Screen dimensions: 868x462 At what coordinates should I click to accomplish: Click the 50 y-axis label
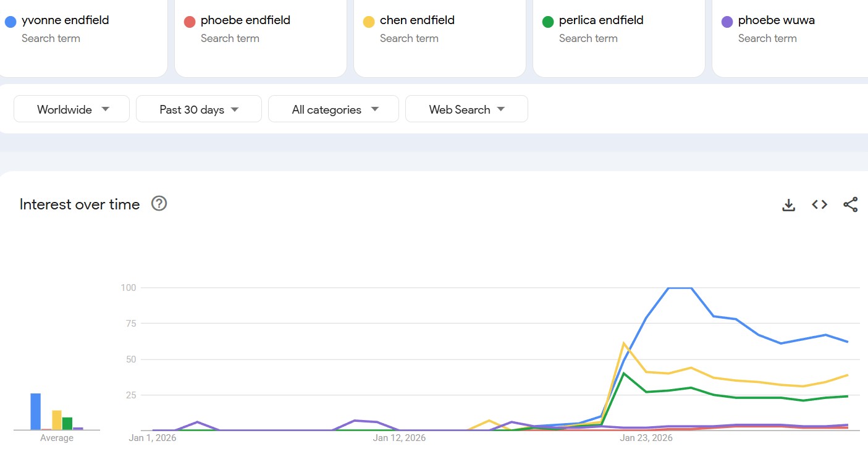pyautogui.click(x=131, y=359)
